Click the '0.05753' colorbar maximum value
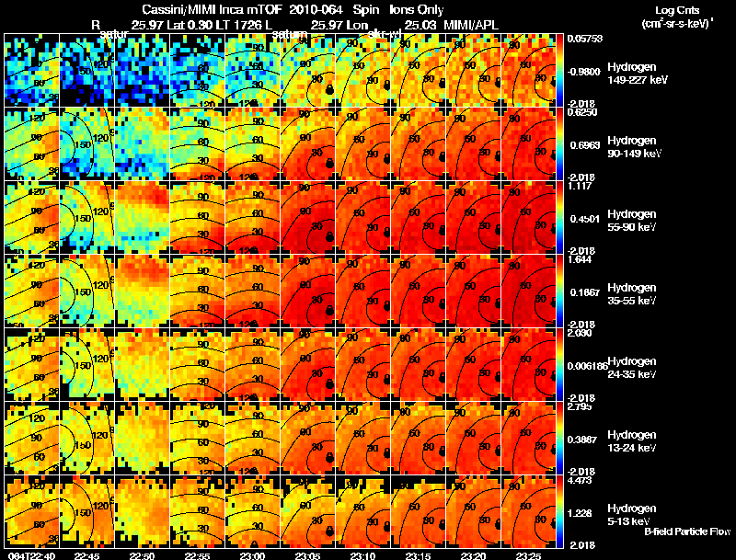The height and width of the screenshot is (560, 736). click(x=585, y=39)
